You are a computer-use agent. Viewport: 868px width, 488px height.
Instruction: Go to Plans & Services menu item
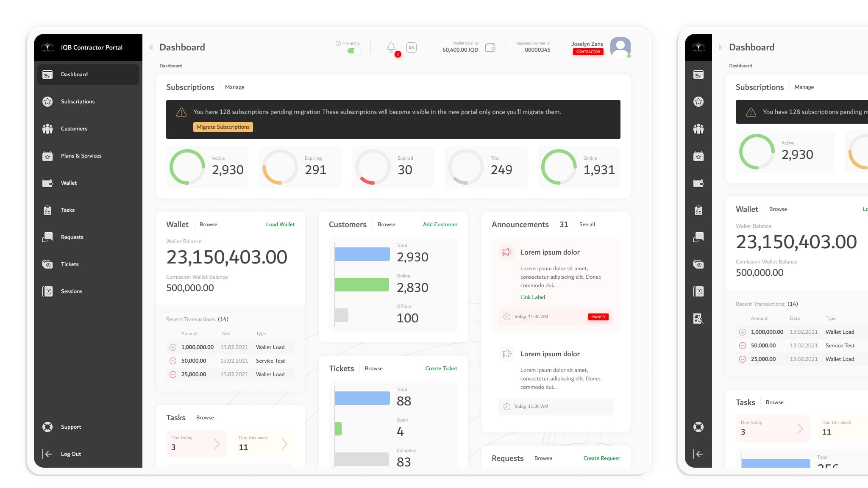[x=81, y=155]
